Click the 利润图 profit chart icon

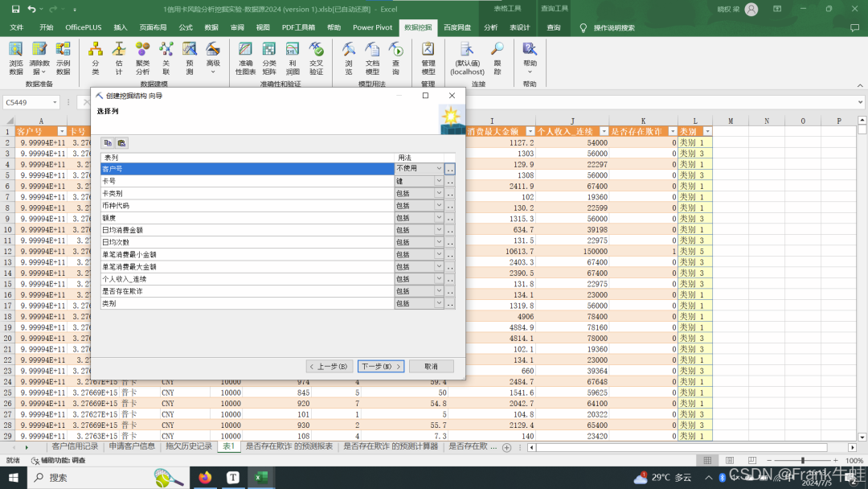click(x=293, y=56)
